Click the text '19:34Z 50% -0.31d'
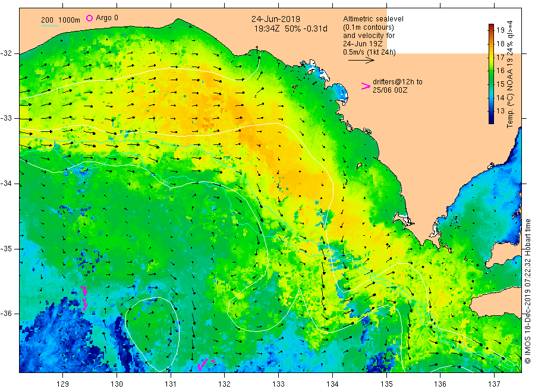This screenshot has width=535, height=392. [291, 29]
